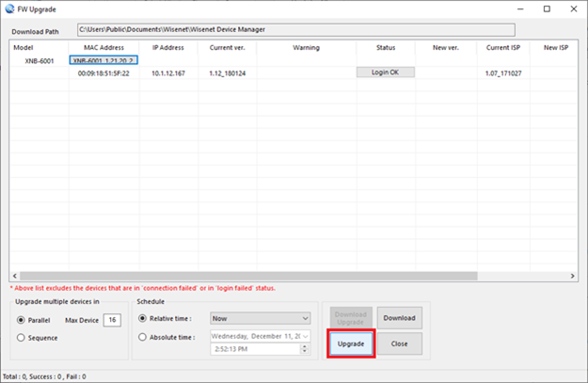Click the Download button
Image resolution: width=588 pixels, height=383 pixels.
pyautogui.click(x=399, y=317)
